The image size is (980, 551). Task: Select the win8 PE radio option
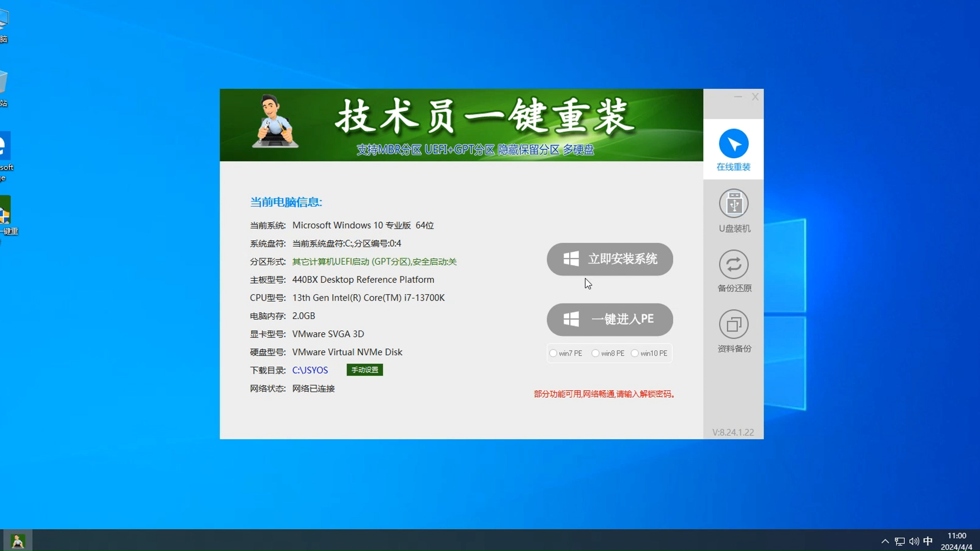point(608,353)
